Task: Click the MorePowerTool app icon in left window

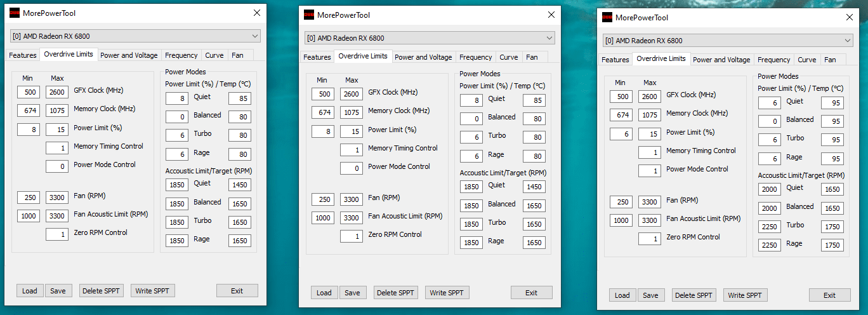Action: point(15,13)
